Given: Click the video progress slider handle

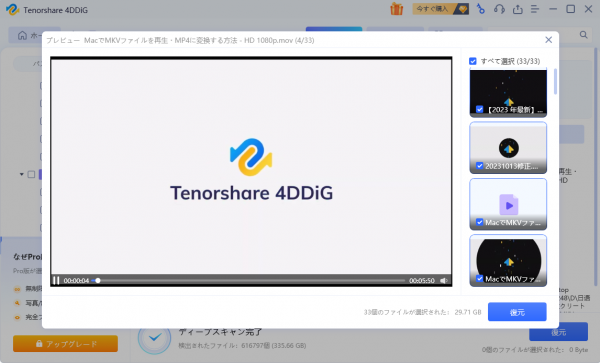Looking at the screenshot, I should pos(98,280).
